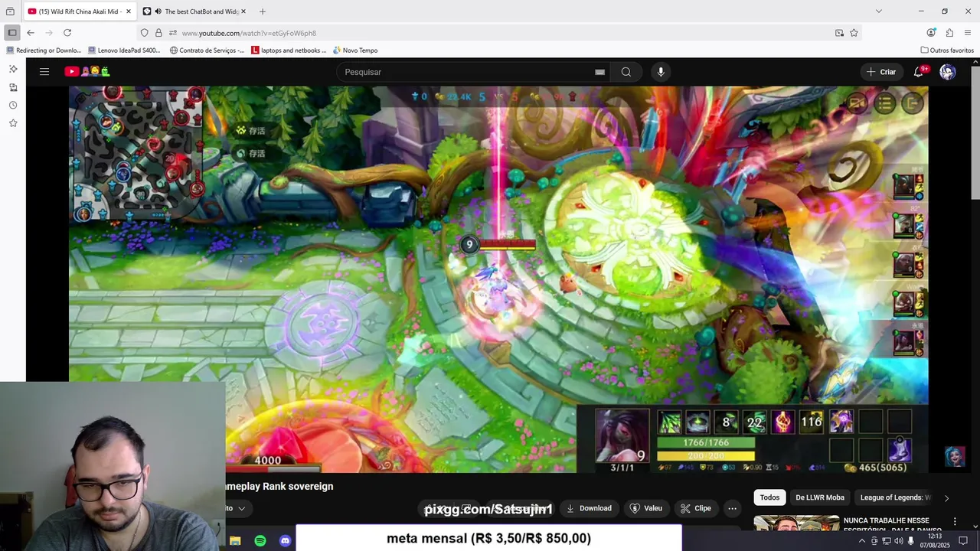The width and height of the screenshot is (980, 551).
Task: Click the Clipe scissors button
Action: [x=695, y=508]
